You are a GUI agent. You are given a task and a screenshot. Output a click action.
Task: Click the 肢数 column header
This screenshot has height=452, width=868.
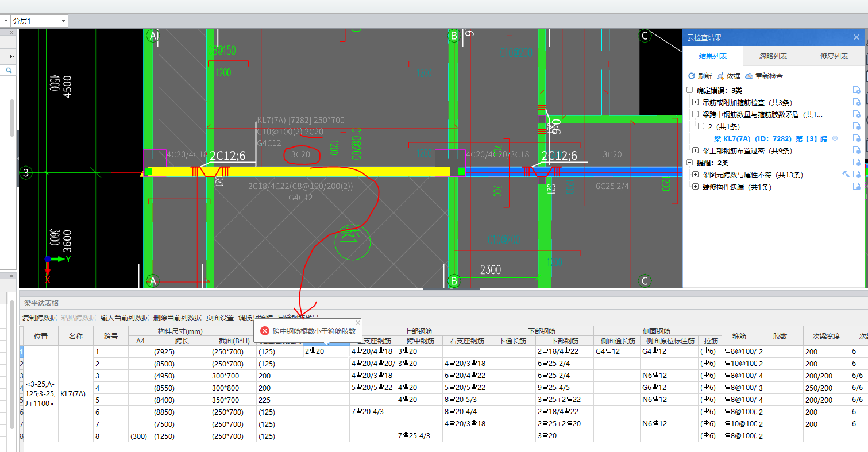point(780,336)
